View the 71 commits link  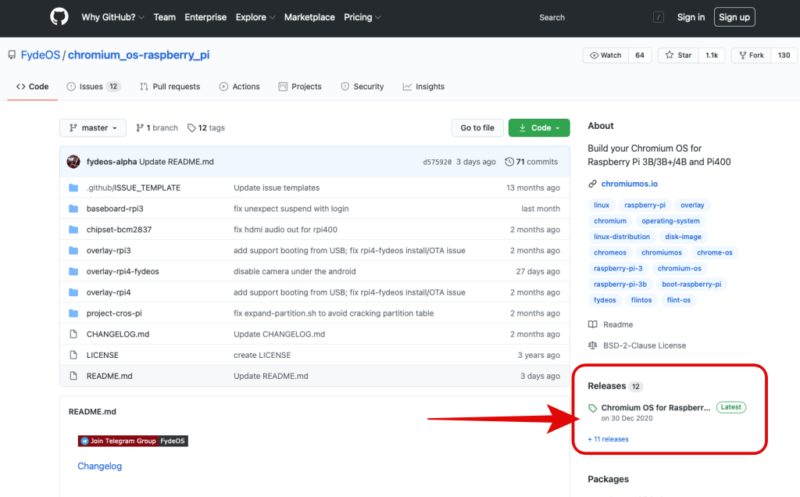531,162
